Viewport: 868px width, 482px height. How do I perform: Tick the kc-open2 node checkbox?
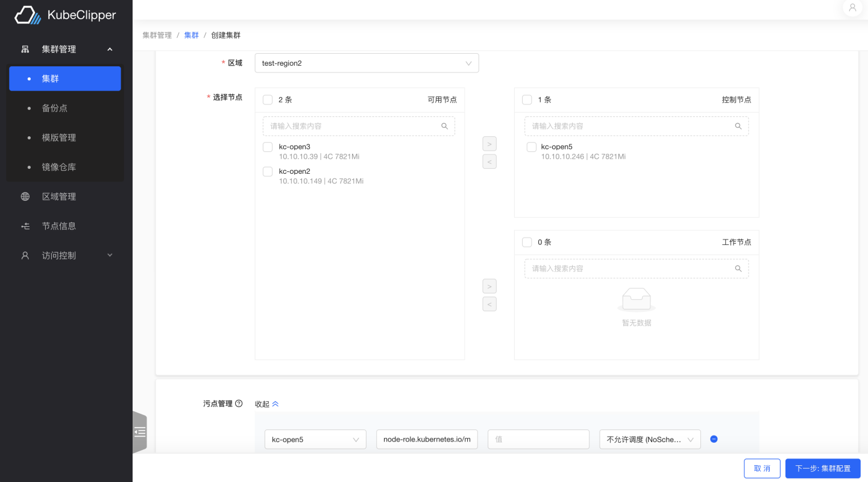coord(268,172)
